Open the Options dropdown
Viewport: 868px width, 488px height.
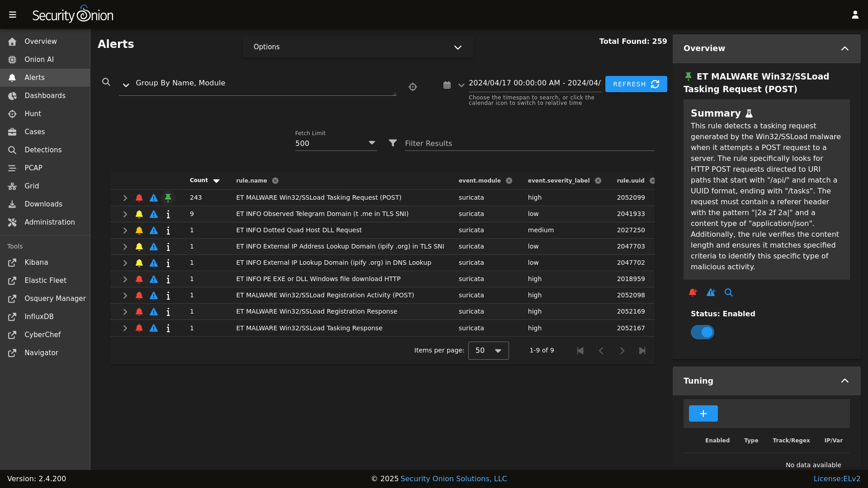358,47
